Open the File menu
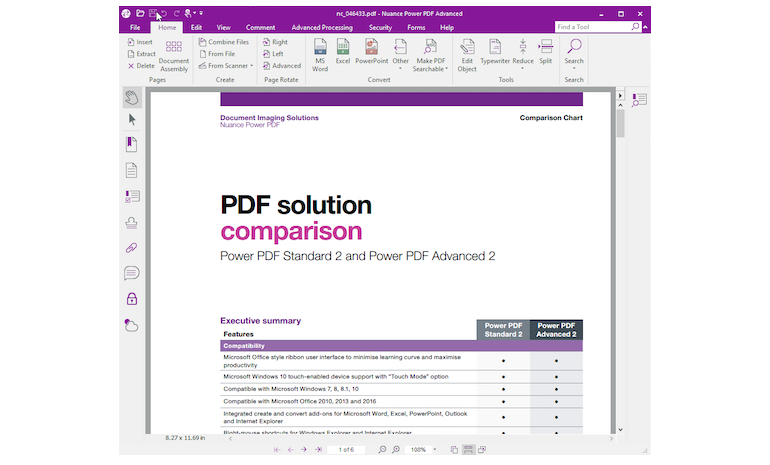The height and width of the screenshot is (465, 770). 135,27
